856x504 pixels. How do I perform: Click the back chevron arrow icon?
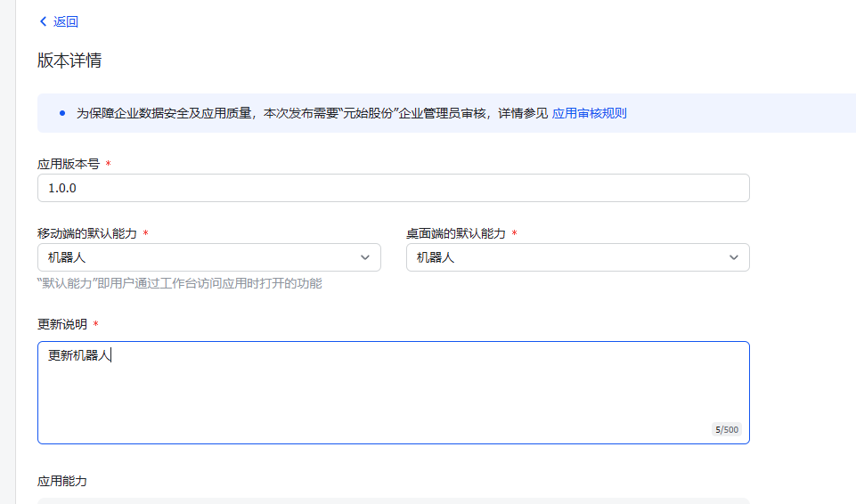[43, 21]
